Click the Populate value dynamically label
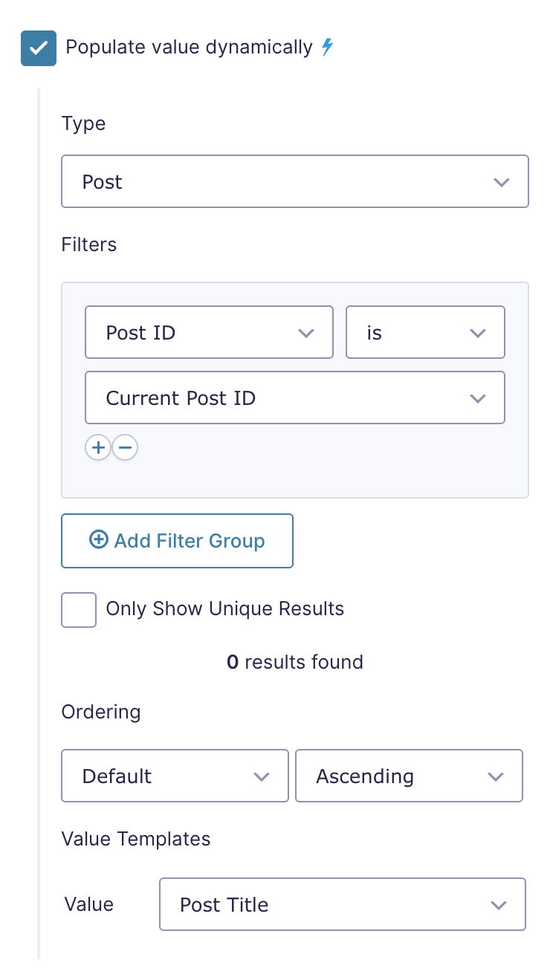This screenshot has width=550, height=980. coord(190,48)
